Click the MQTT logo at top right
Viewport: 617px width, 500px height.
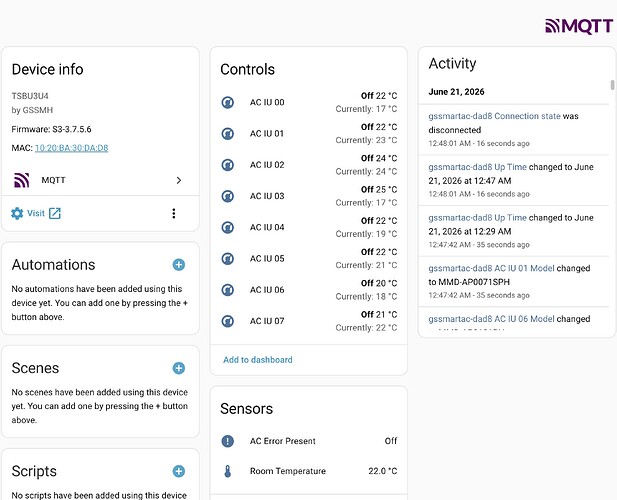pyautogui.click(x=579, y=26)
